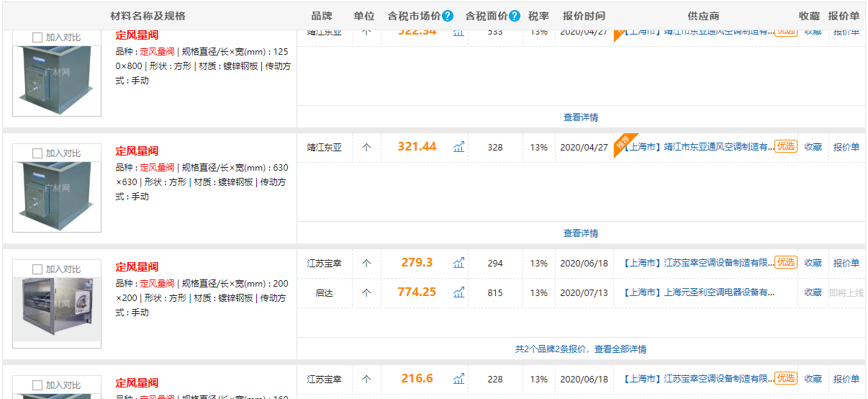This screenshot has height=399, width=868.
Task: Click the 报价时间 column header
Action: pos(584,16)
